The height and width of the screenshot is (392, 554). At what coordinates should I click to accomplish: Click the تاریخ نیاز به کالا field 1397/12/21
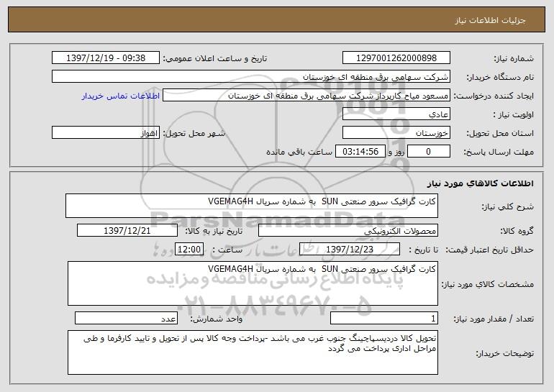127,231
